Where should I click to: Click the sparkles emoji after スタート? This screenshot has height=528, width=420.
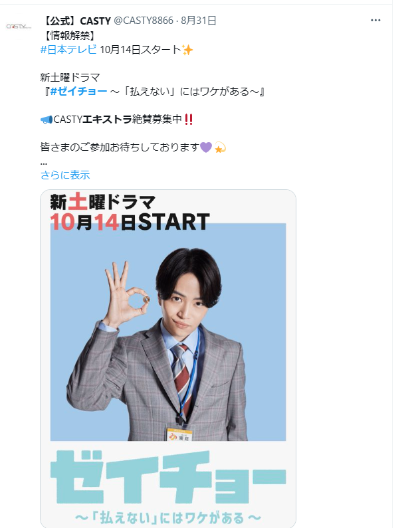pyautogui.click(x=187, y=50)
